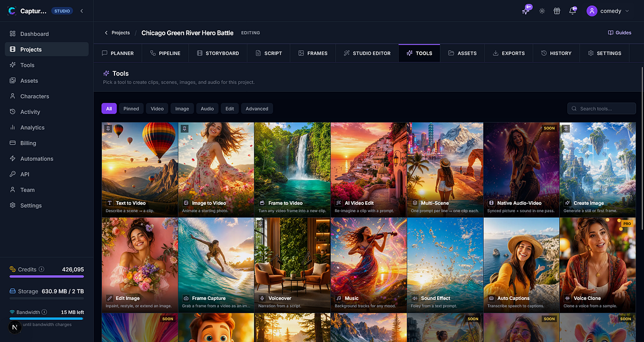Switch to the Storyboard tab
This screenshot has width=644, height=342.
coord(218,53)
